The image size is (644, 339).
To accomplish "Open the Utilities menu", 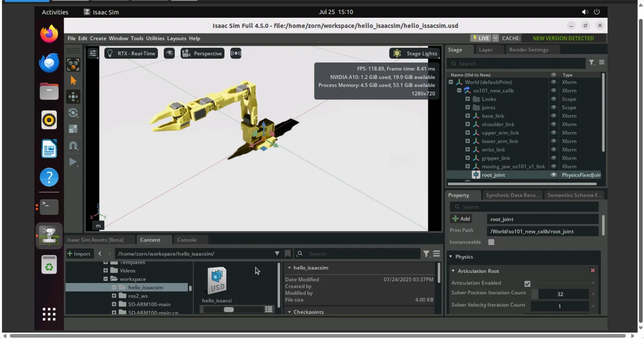I will click(x=155, y=38).
